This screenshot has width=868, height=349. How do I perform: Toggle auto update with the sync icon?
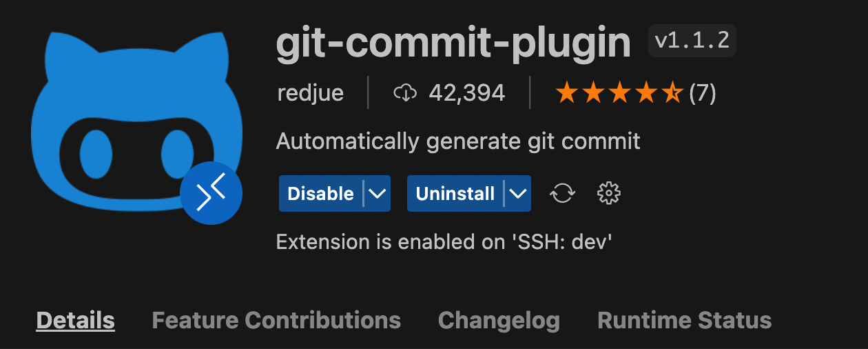pos(562,194)
